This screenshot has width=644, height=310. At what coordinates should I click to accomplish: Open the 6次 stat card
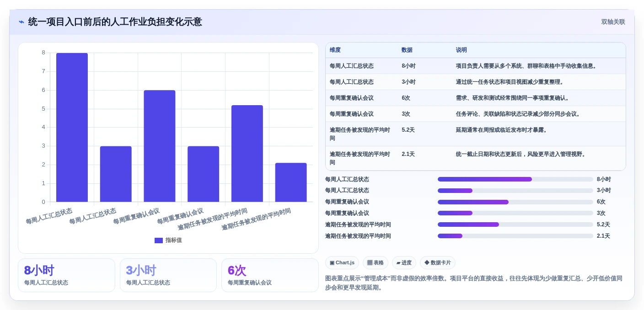click(270, 275)
